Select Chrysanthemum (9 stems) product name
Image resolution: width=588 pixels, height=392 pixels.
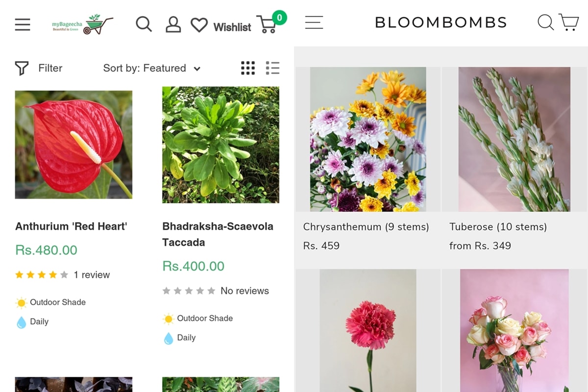pos(366,227)
